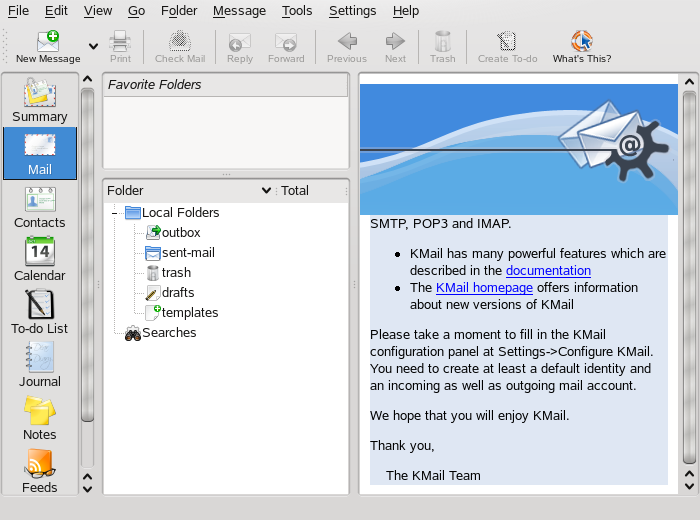Open the Help menu
Image resolution: width=700 pixels, height=520 pixels.
coord(406,10)
